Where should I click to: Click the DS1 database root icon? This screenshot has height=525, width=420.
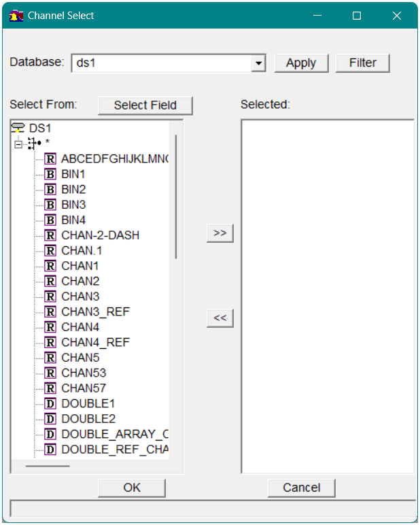[18, 128]
